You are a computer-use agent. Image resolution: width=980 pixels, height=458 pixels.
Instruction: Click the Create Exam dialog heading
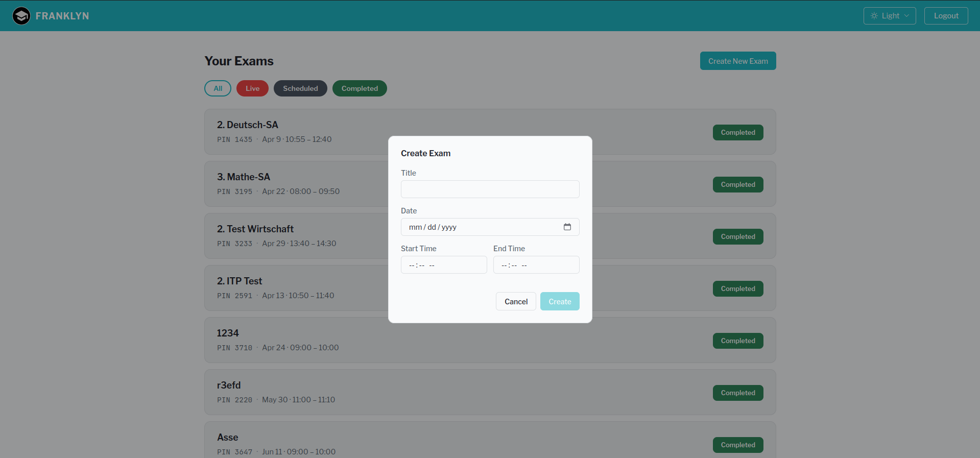coord(425,153)
